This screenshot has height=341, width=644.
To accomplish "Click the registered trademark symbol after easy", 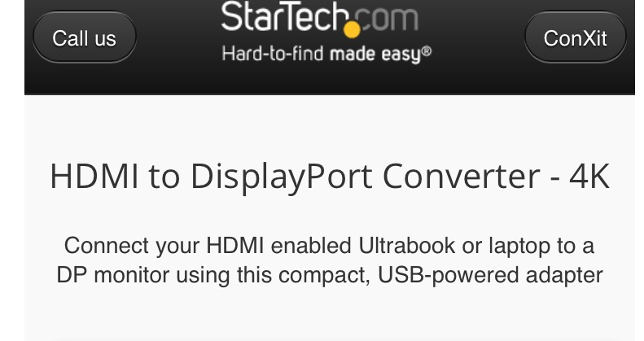I will pyautogui.click(x=427, y=51).
